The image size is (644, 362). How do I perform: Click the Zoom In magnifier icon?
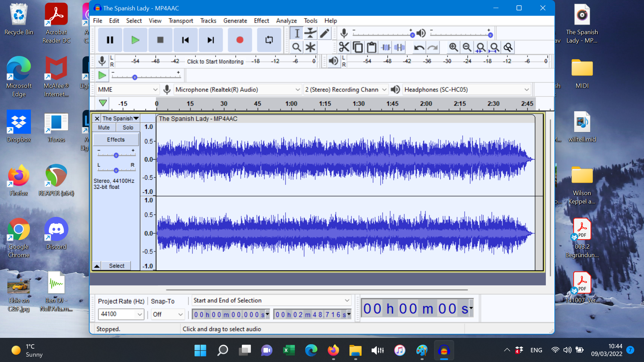[453, 47]
